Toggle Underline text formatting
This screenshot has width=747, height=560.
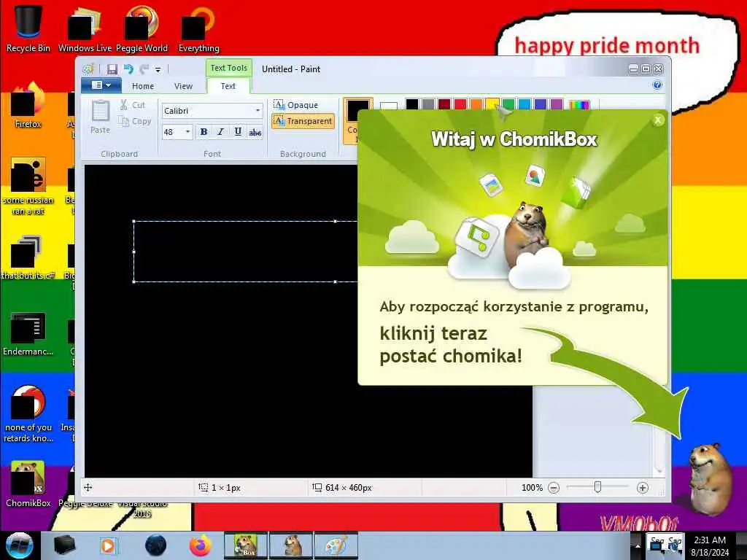pos(238,132)
